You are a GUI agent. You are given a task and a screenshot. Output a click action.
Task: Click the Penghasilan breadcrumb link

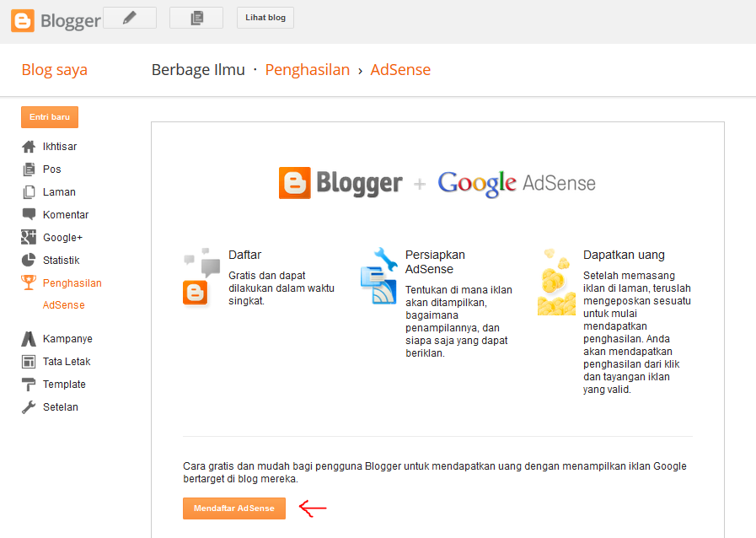(307, 70)
